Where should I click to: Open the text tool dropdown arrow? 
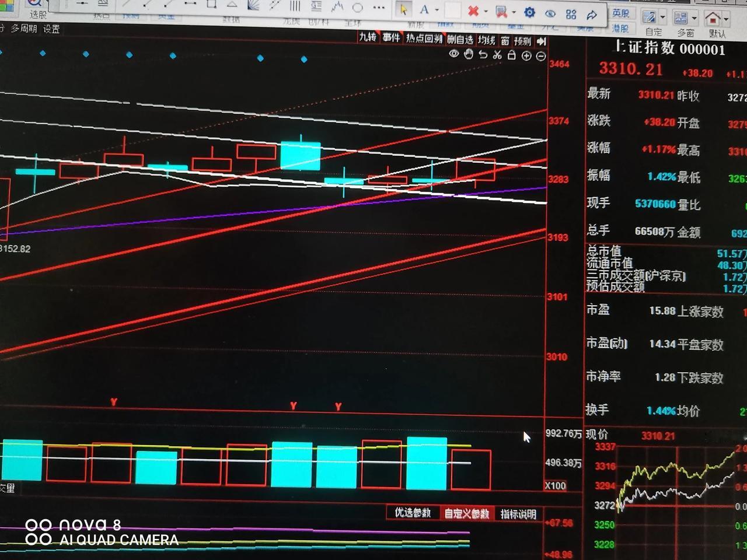coord(437,10)
